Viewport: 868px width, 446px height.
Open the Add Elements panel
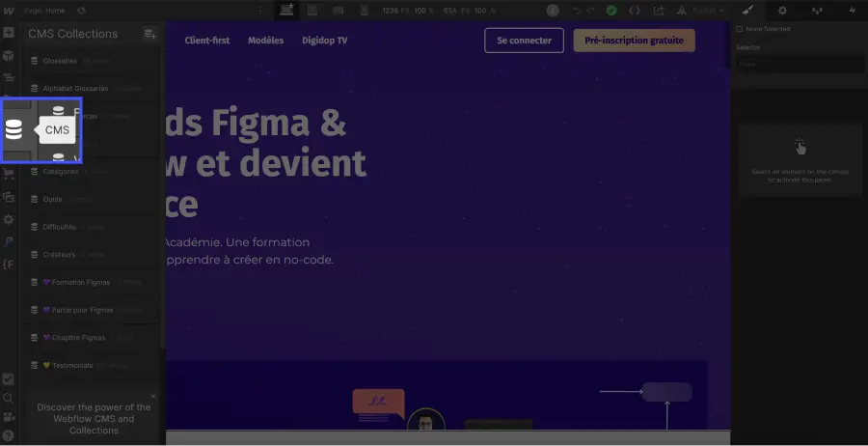pyautogui.click(x=9, y=33)
